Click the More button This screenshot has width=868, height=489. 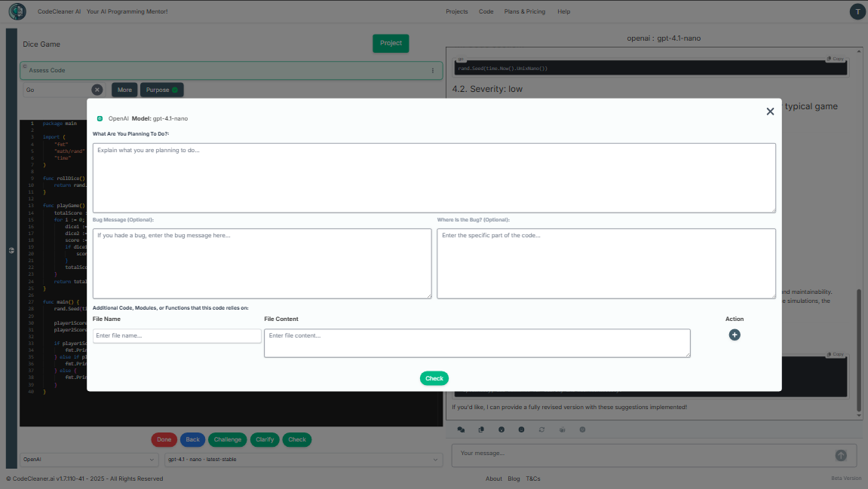[124, 90]
